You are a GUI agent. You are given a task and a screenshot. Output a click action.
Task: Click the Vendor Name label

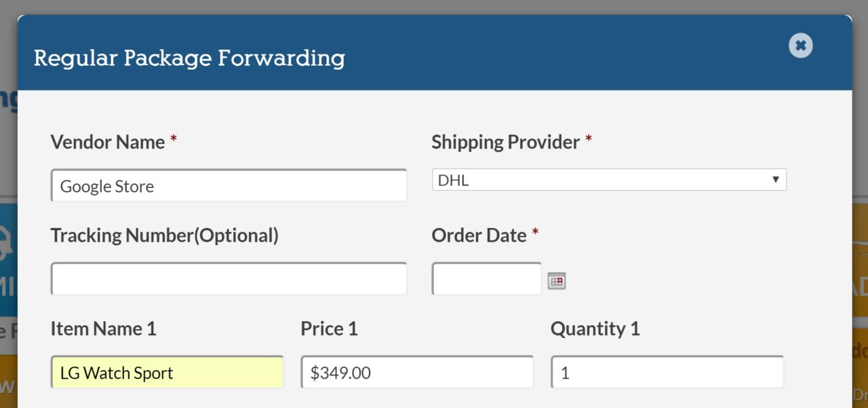tap(108, 142)
